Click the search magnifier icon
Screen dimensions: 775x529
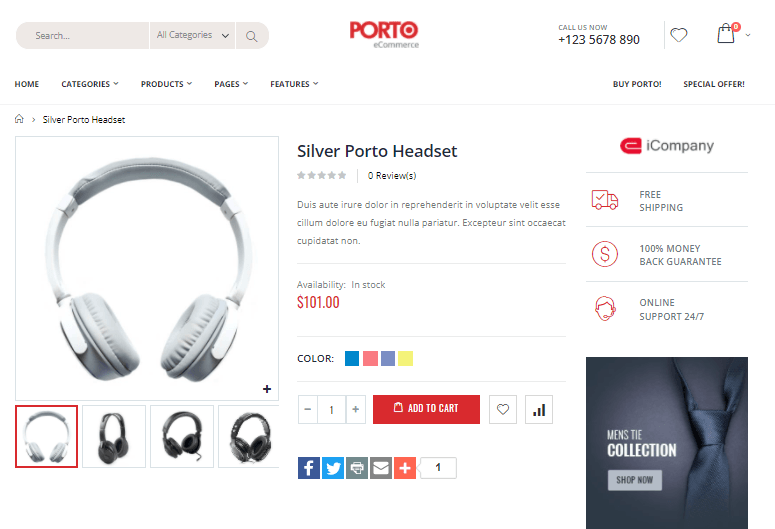point(252,36)
